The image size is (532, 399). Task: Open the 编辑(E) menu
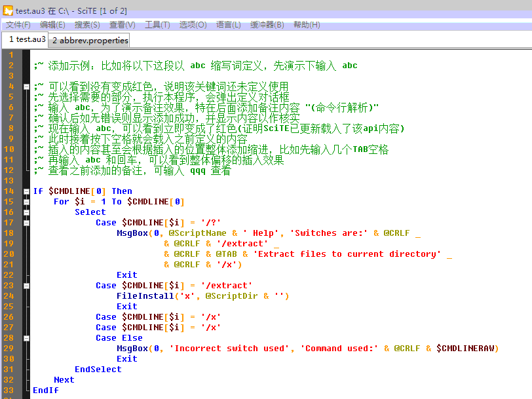click(x=52, y=25)
